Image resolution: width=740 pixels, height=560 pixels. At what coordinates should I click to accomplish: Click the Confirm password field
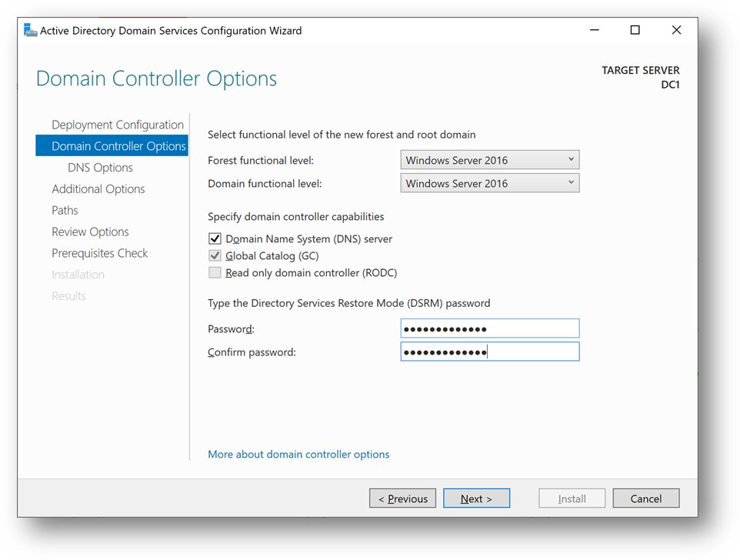(x=490, y=352)
